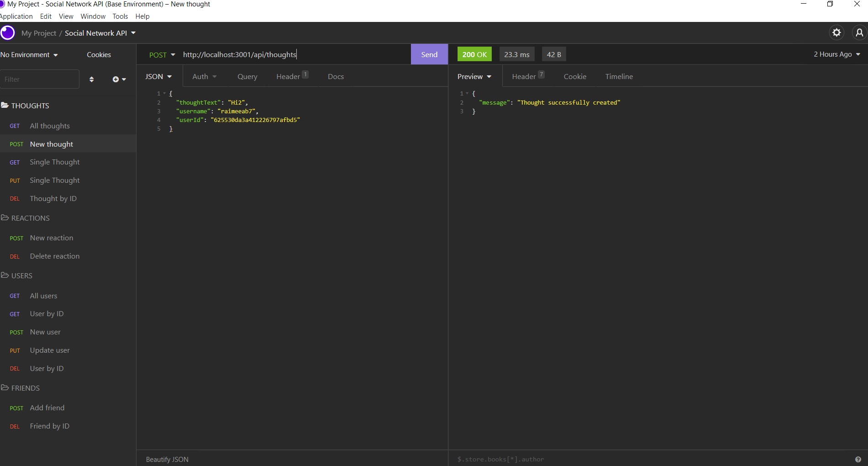Screen dimensions: 868x466
Task: Open the Social Network API project dropdown
Action: [100, 33]
